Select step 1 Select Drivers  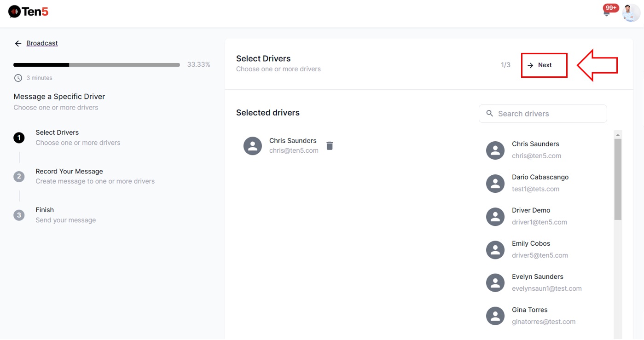click(x=57, y=133)
